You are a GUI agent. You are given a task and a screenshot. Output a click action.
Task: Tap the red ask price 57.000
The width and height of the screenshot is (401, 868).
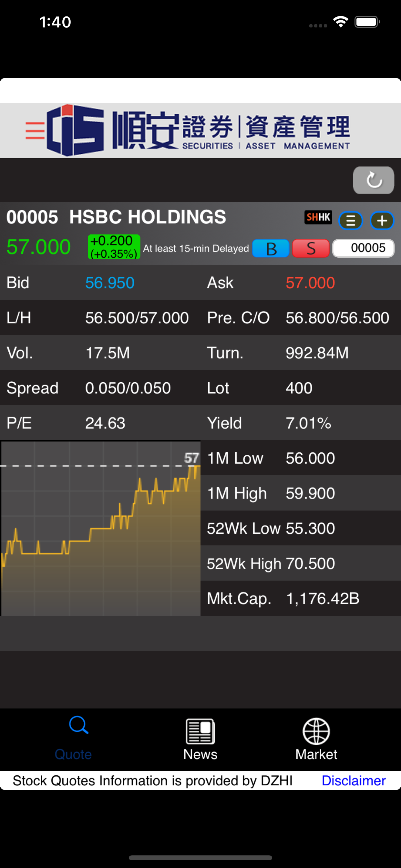[x=310, y=283]
